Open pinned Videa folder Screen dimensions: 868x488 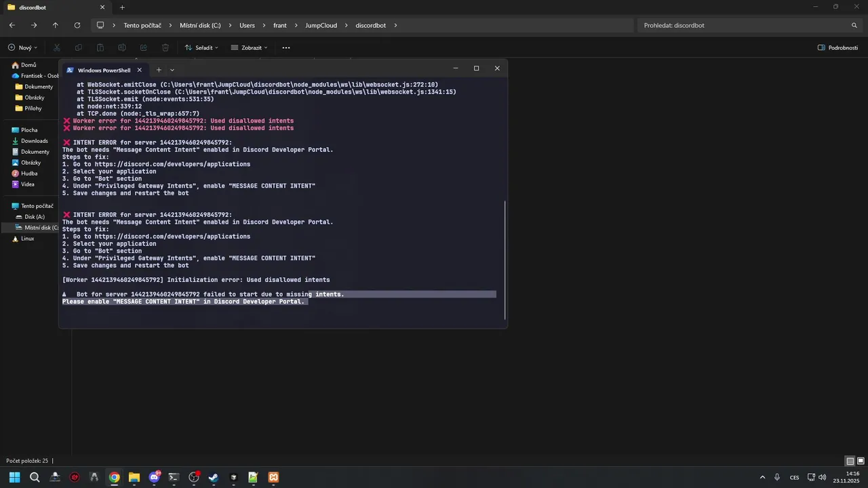[x=23, y=184]
